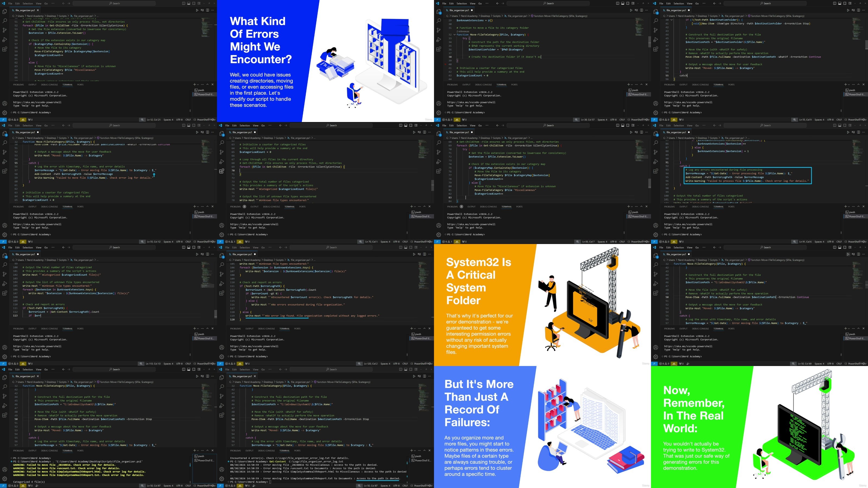
Task: Open Search sidebar in window at Ln 91, Col 6
Action: coord(656,143)
